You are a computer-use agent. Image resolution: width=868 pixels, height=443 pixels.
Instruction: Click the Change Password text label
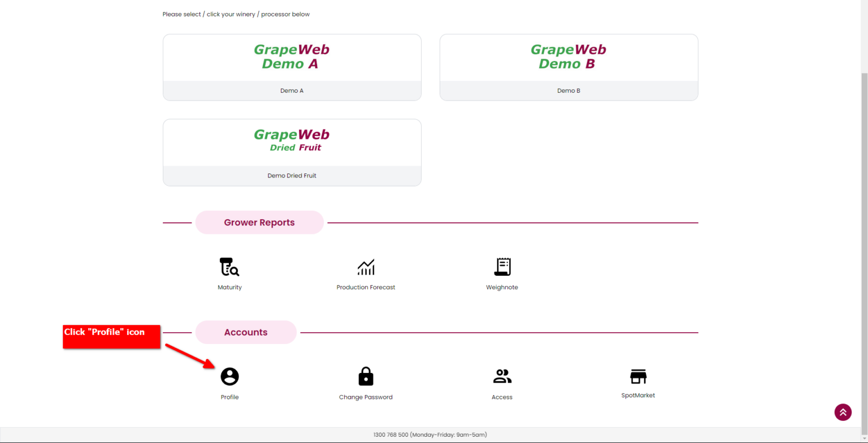(366, 397)
